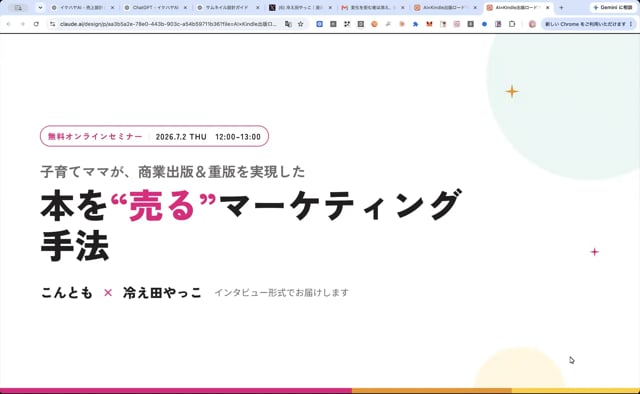This screenshot has height=394, width=640.
Task: Go back to the previous page
Action: tap(8, 24)
